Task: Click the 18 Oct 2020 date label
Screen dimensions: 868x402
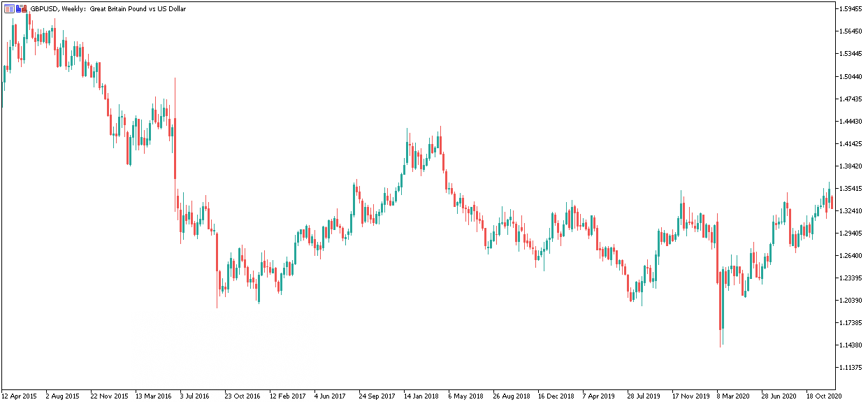Action: [x=823, y=396]
